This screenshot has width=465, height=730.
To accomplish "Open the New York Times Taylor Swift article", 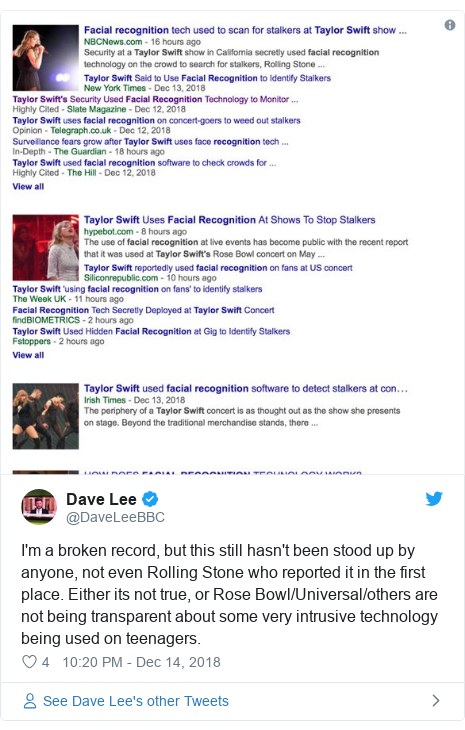I will (x=208, y=78).
